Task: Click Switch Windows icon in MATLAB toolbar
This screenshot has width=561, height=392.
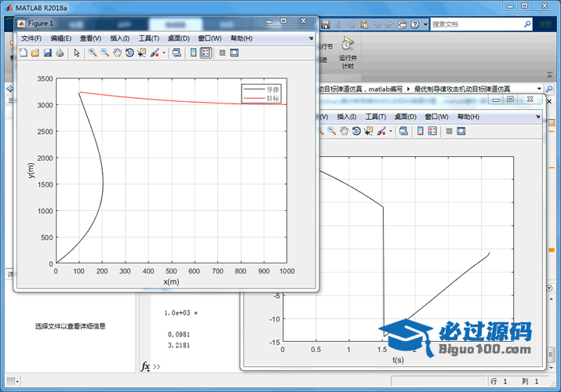Action: pyautogui.click(x=403, y=24)
